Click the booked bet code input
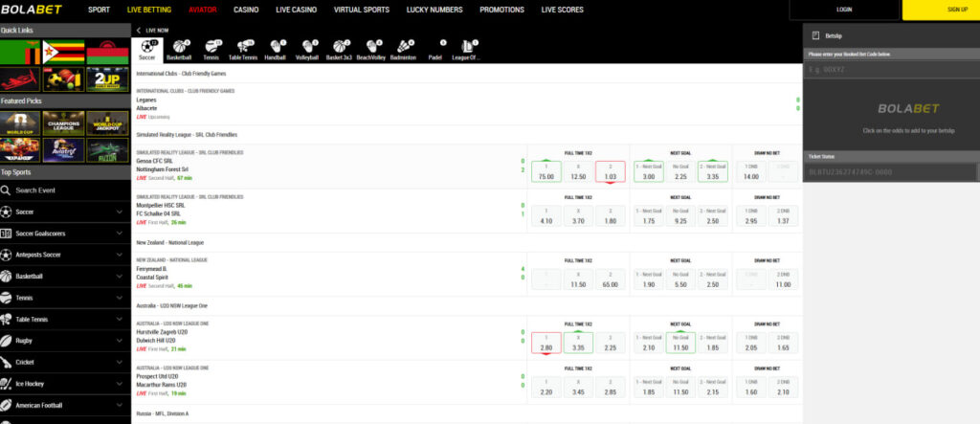 [891, 70]
